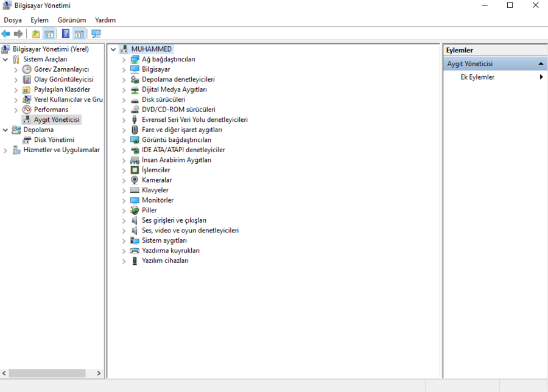
Task: Select Aygıt Yöneticisi in the left tree
Action: 57,120
